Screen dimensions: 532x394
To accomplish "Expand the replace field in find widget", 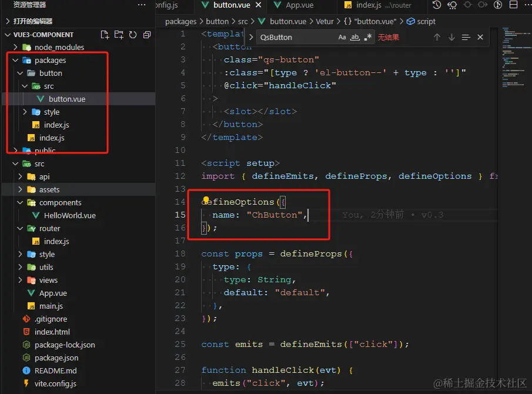I will 251,37.
